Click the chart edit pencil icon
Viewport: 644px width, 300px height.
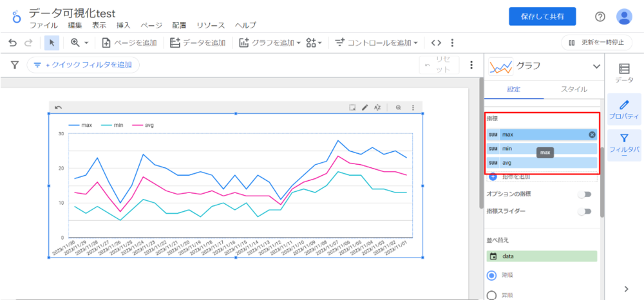pos(365,107)
